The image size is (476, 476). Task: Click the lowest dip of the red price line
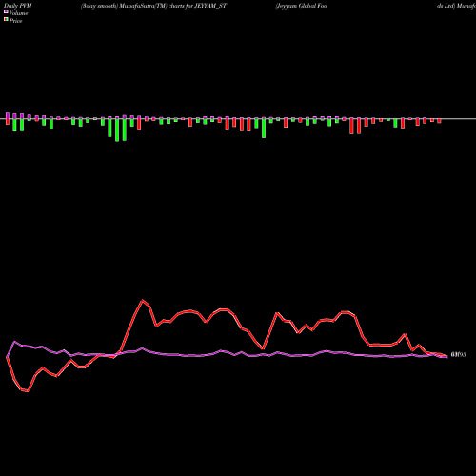(x=28, y=391)
